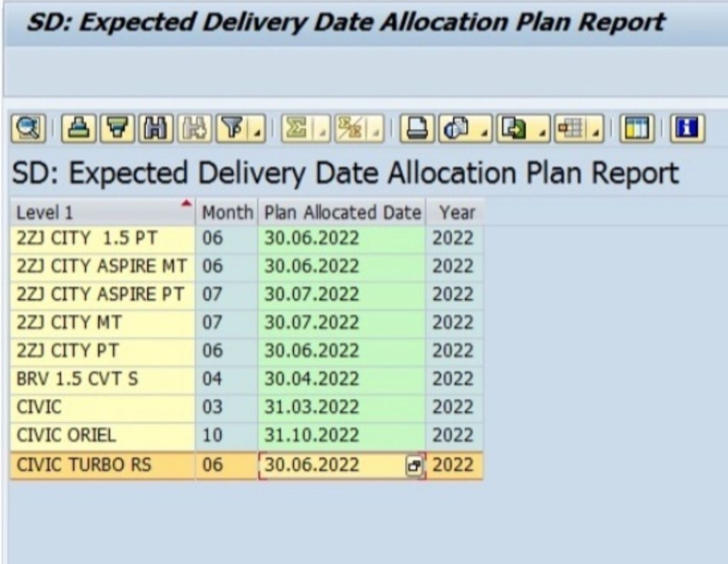Click month 04 in BRV 1.5 CVT S row
The width and height of the screenshot is (728, 564).
(227, 379)
